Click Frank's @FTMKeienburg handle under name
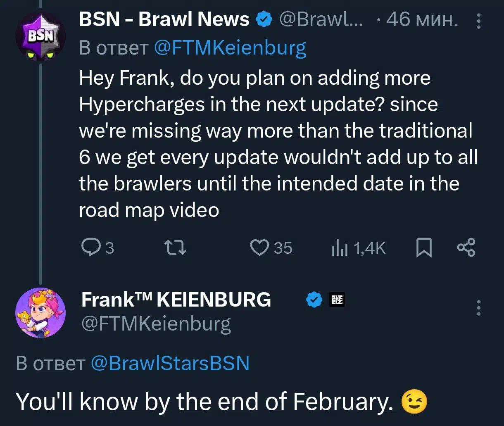Image resolution: width=504 pixels, height=426 pixels. (x=156, y=324)
